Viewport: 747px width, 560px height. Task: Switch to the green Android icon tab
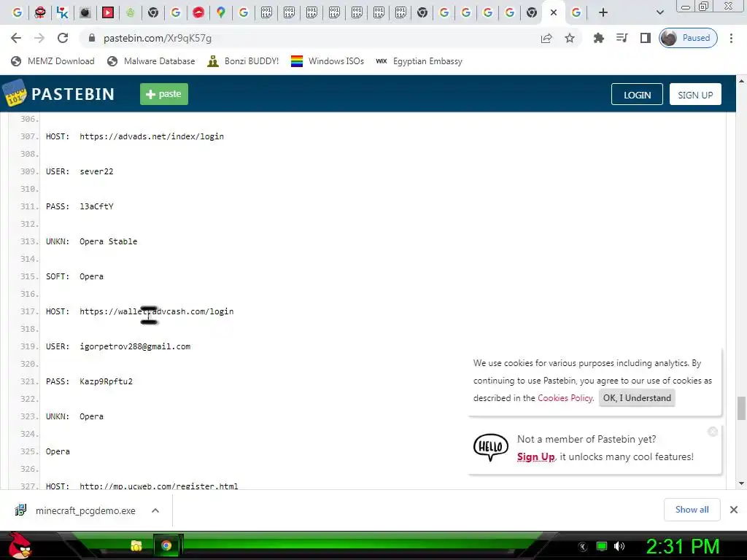(131, 12)
